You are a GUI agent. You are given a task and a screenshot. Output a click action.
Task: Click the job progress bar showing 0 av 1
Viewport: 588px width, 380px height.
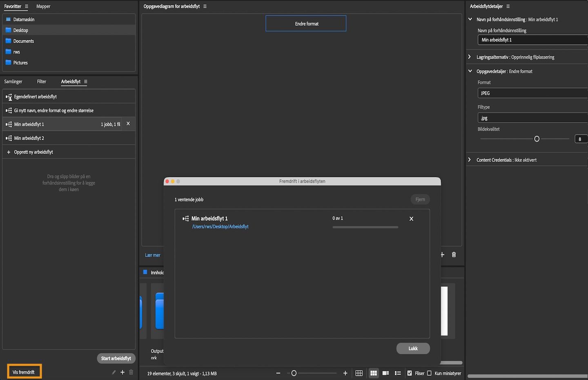pyautogui.click(x=365, y=227)
